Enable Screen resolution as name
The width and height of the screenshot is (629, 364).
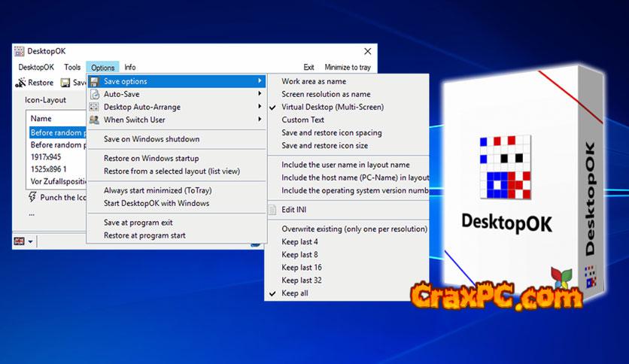[326, 94]
